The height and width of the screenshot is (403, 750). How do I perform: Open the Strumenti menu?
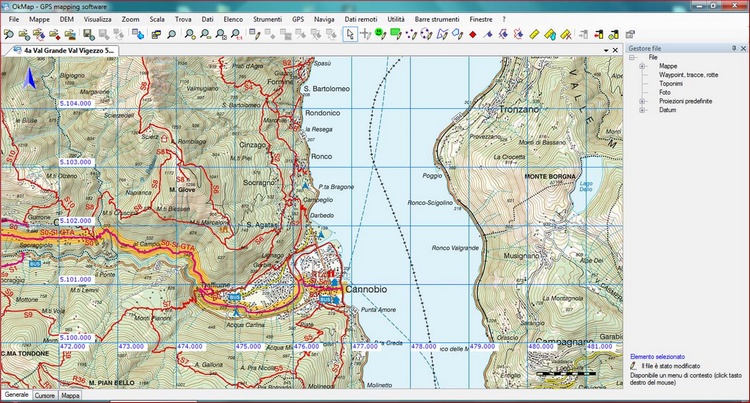point(265,19)
